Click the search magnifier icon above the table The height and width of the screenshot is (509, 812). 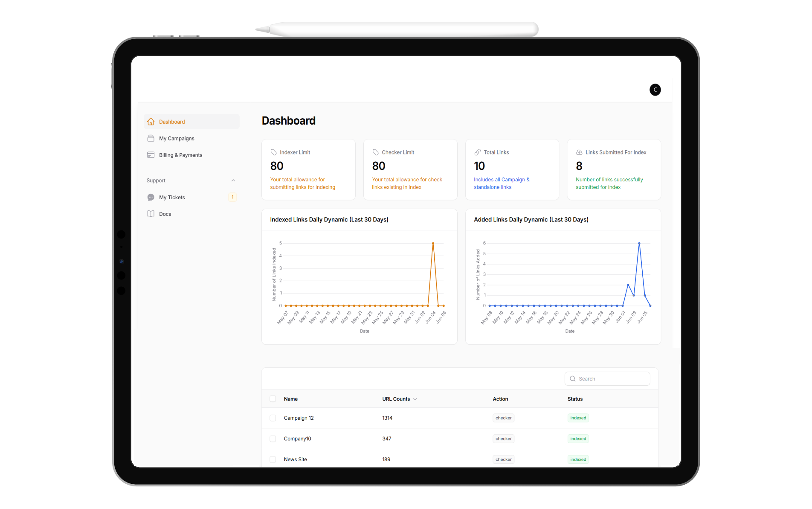(572, 378)
